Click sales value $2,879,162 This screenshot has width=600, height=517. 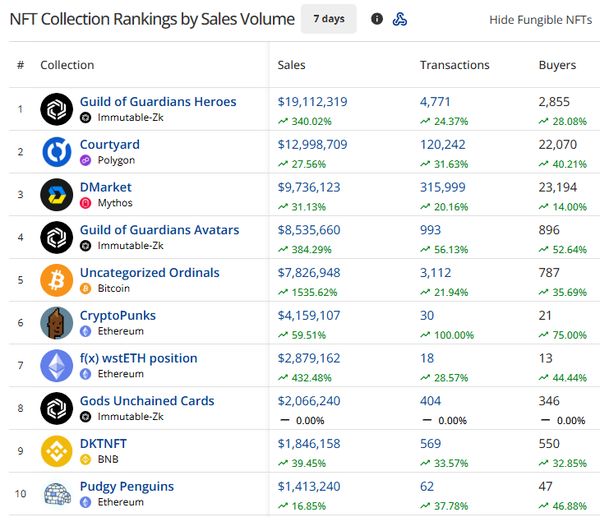coord(309,358)
